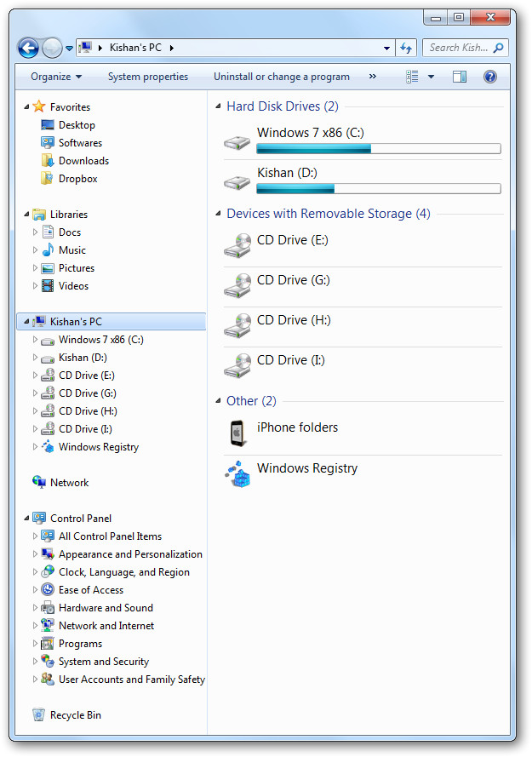Viewport: 532px width, 757px height.
Task: Change view using the view icon
Action: tap(412, 77)
